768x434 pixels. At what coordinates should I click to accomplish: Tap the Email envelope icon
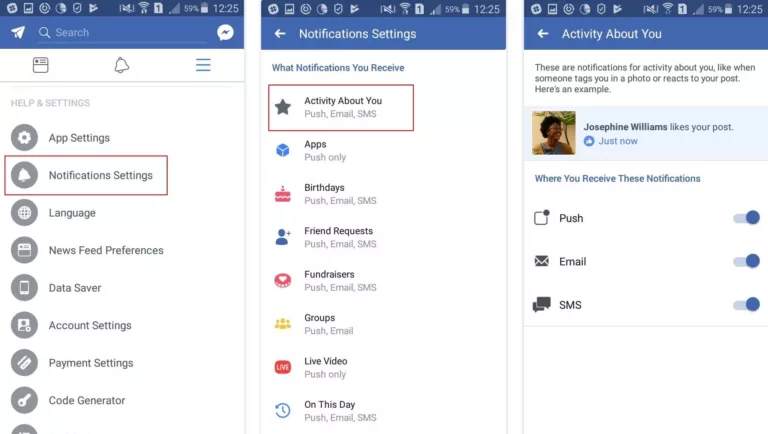tap(542, 261)
